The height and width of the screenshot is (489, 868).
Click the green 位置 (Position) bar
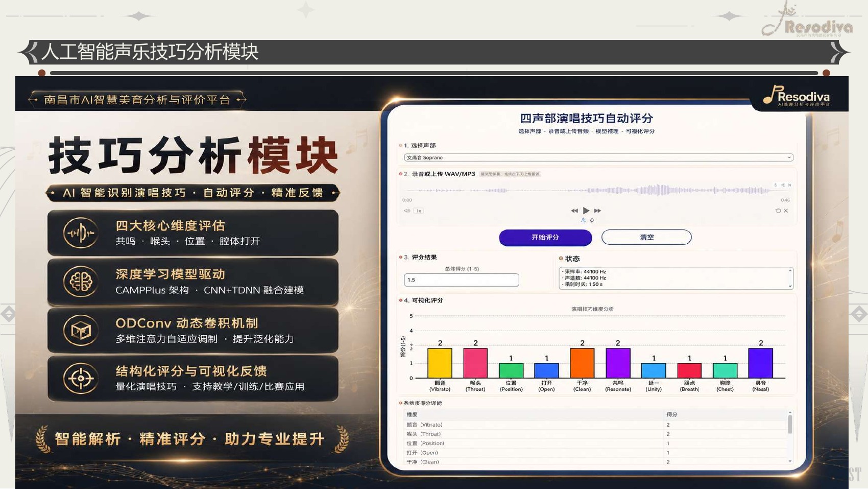[x=511, y=371]
